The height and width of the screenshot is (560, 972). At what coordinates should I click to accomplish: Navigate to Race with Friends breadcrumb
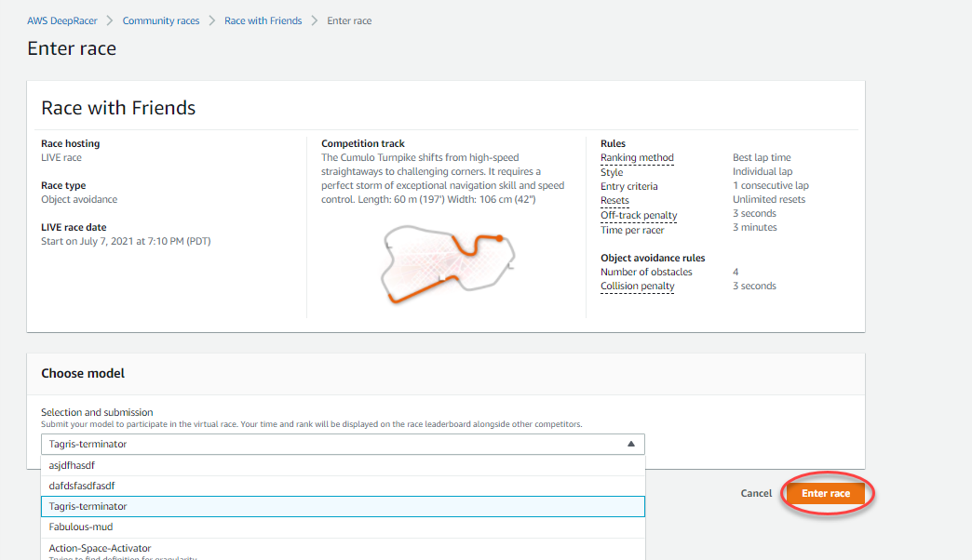coord(263,20)
